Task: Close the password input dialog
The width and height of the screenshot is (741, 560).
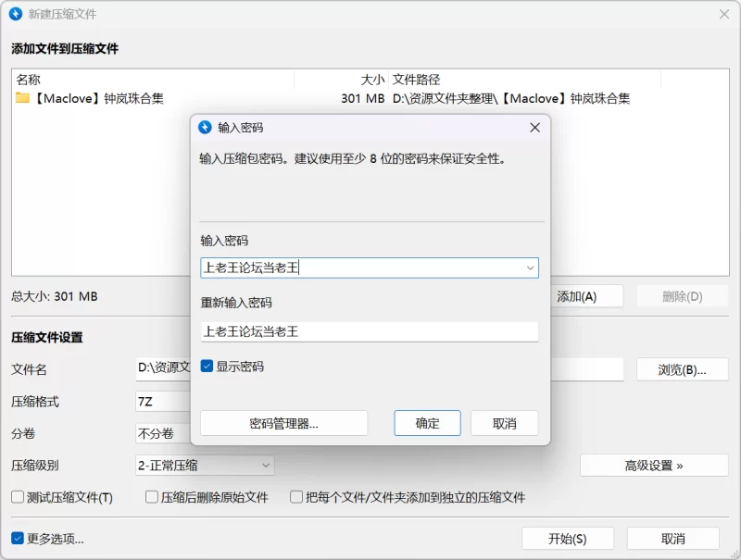Action: (x=534, y=128)
